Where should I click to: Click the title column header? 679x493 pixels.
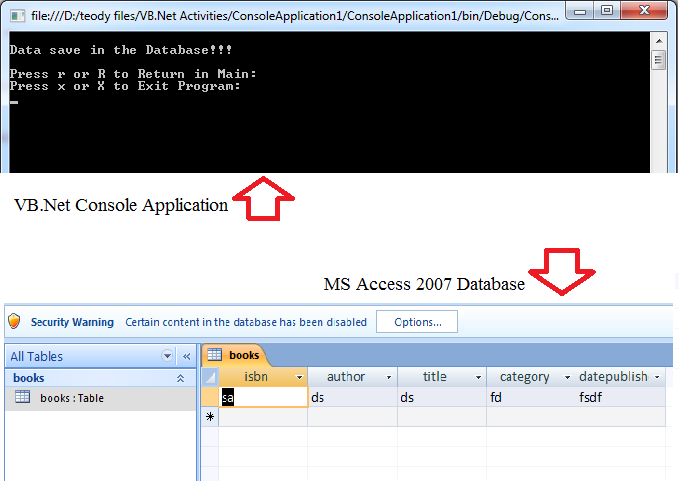(x=442, y=377)
